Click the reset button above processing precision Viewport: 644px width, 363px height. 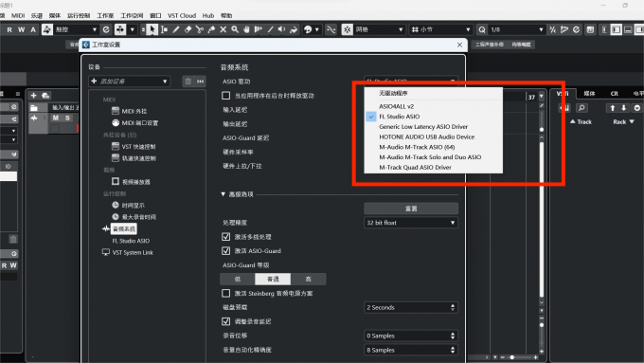411,209
